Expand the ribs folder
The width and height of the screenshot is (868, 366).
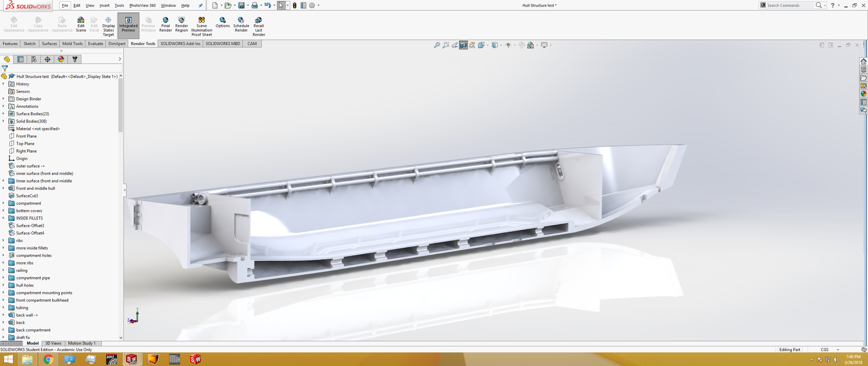3,240
